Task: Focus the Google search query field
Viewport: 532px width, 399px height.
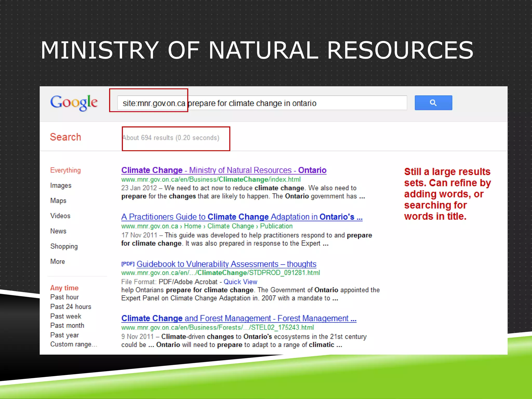Action: point(262,103)
